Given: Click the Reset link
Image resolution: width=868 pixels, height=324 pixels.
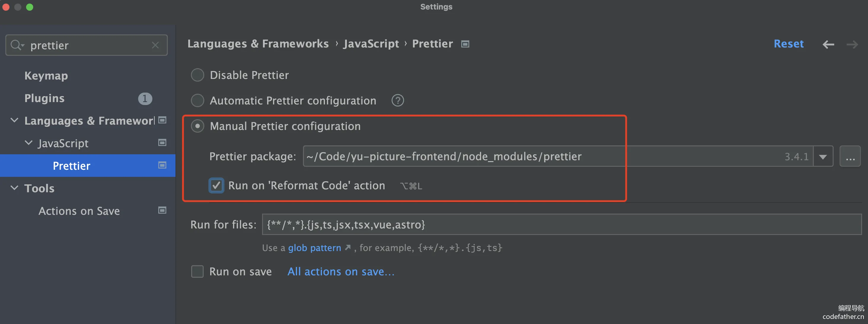Looking at the screenshot, I should pos(789,44).
